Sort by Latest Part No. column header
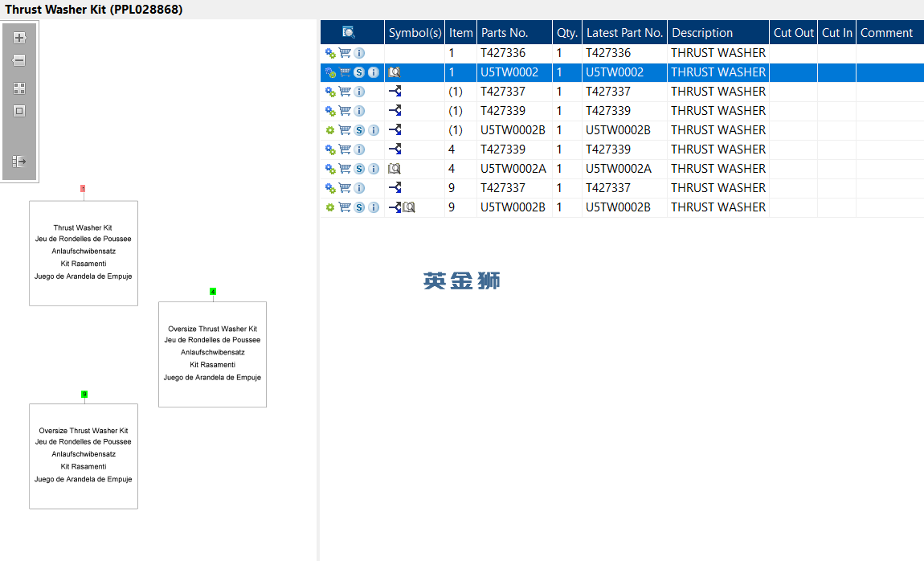 click(x=624, y=32)
